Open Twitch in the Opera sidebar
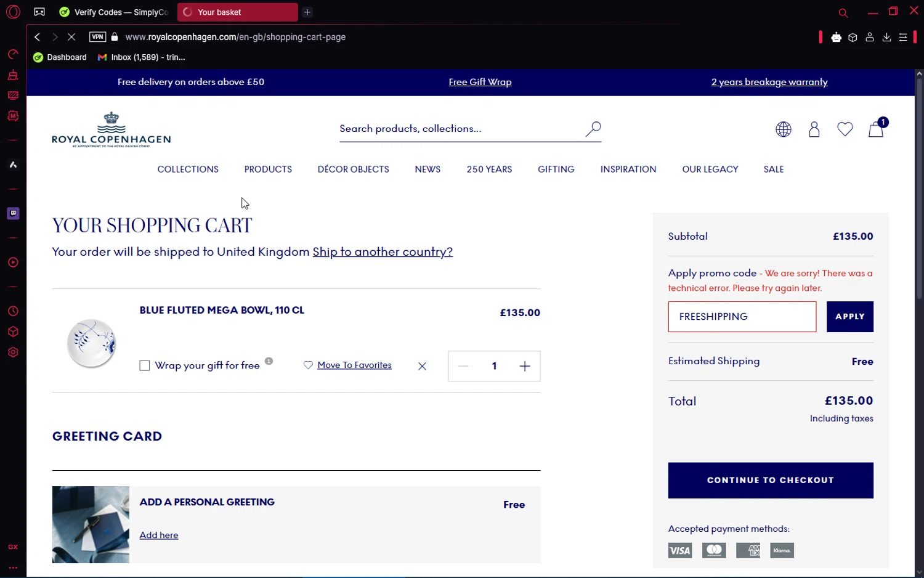The height and width of the screenshot is (578, 924). (x=13, y=213)
